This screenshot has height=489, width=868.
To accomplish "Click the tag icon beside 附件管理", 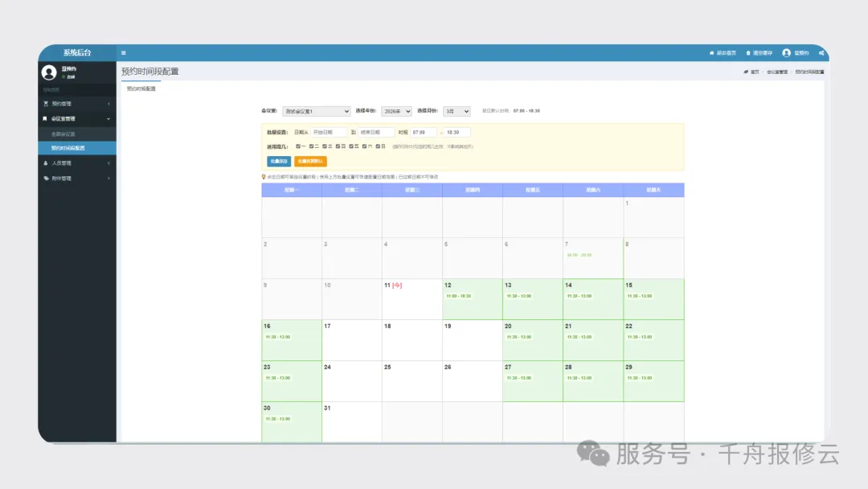I will click(46, 178).
